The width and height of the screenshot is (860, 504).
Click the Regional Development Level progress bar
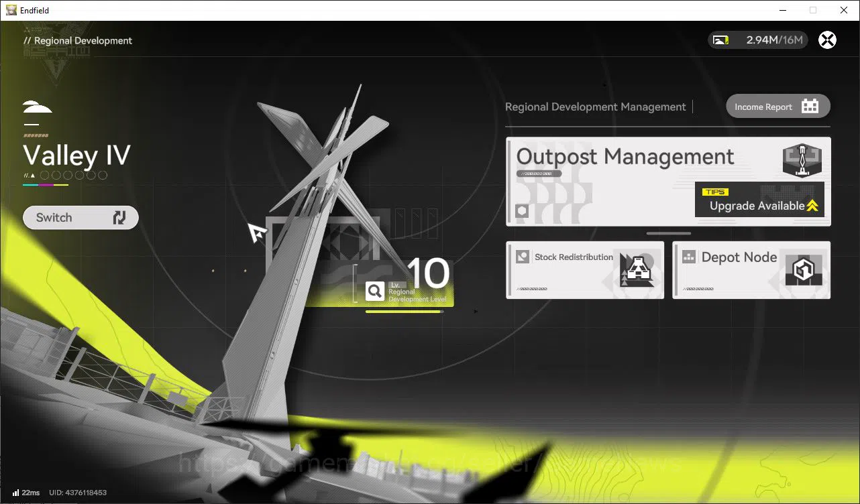405,312
